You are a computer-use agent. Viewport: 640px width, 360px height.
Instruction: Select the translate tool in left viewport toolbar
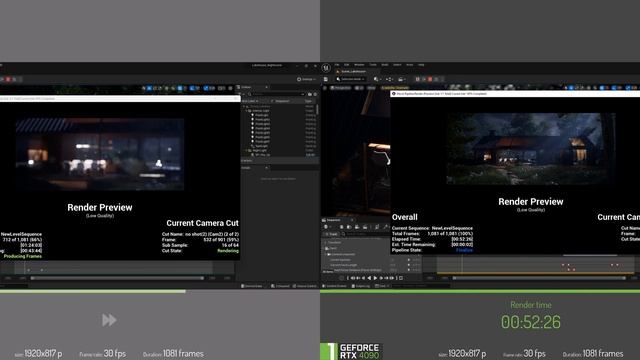149,88
